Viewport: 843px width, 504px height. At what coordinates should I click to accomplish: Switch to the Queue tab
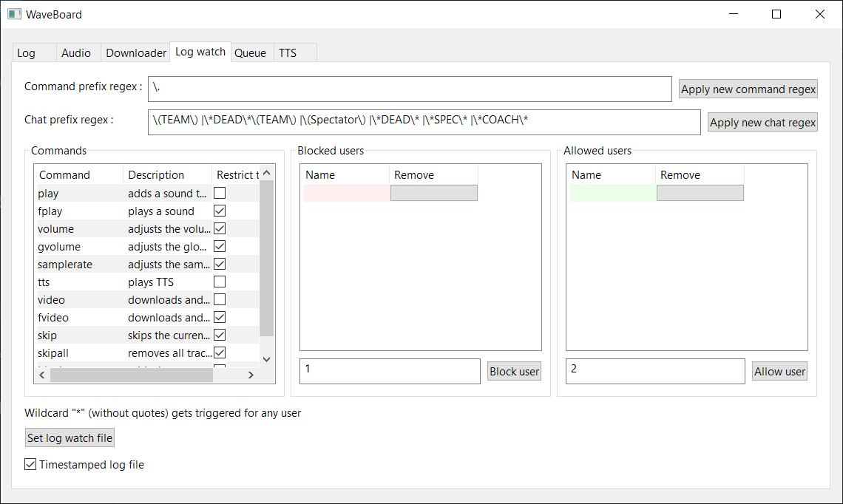251,52
